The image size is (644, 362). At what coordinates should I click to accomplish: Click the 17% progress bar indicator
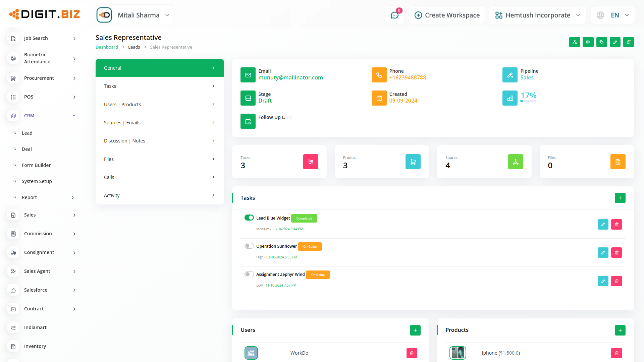click(x=528, y=101)
